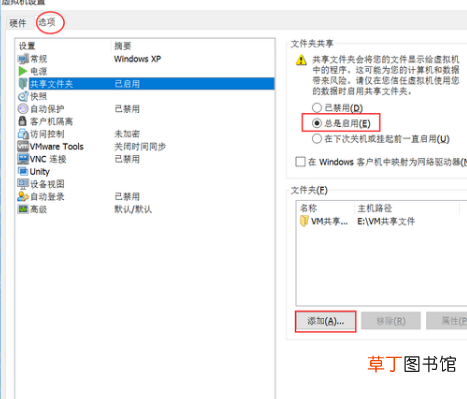
Task: Enable map as network drive checkbox
Action: pos(300,162)
